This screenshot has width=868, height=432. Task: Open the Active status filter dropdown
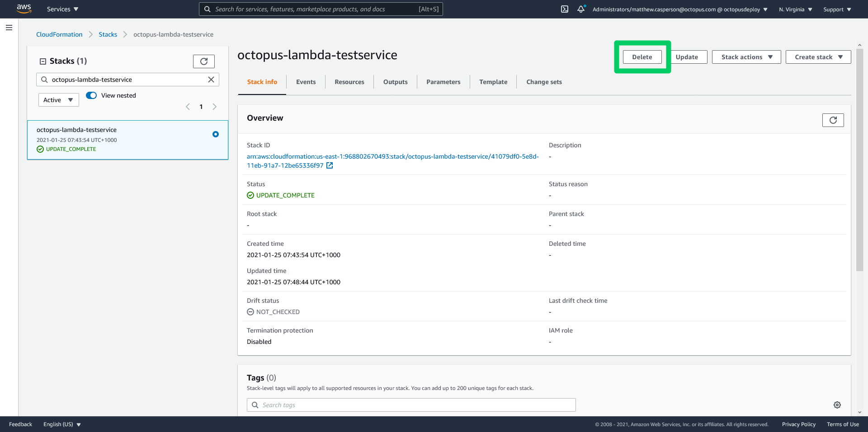59,100
